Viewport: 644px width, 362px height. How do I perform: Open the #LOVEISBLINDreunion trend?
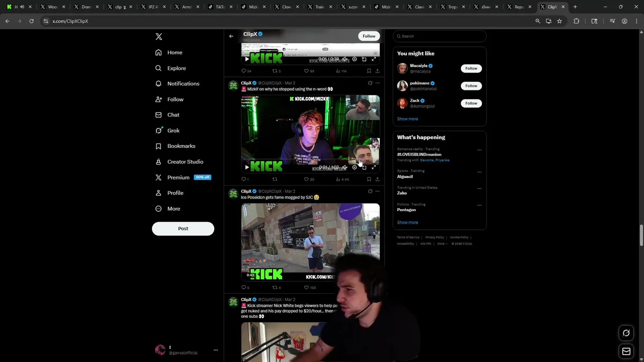coord(419,154)
